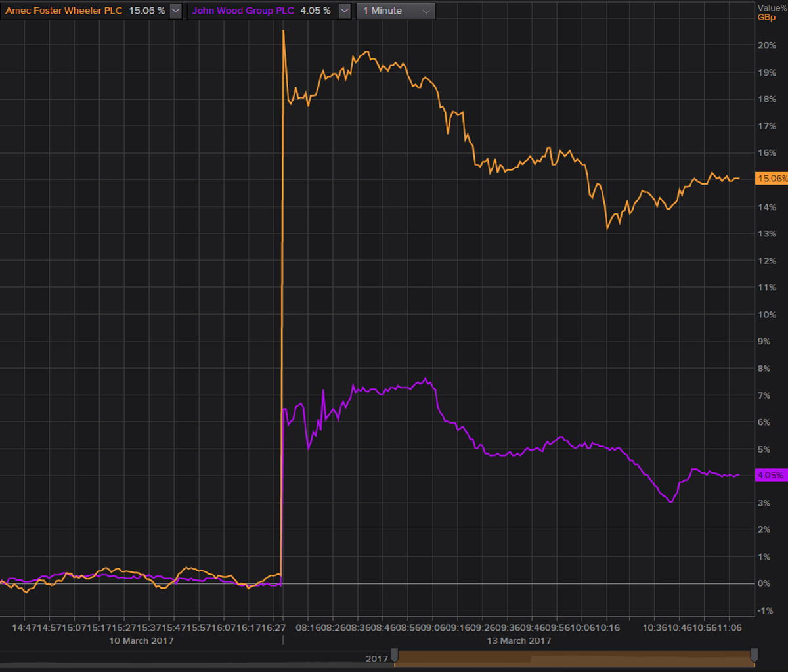788x672 pixels.
Task: Open the Amec Foster Wheeler series dropdown arrow
Action: pyautogui.click(x=175, y=11)
